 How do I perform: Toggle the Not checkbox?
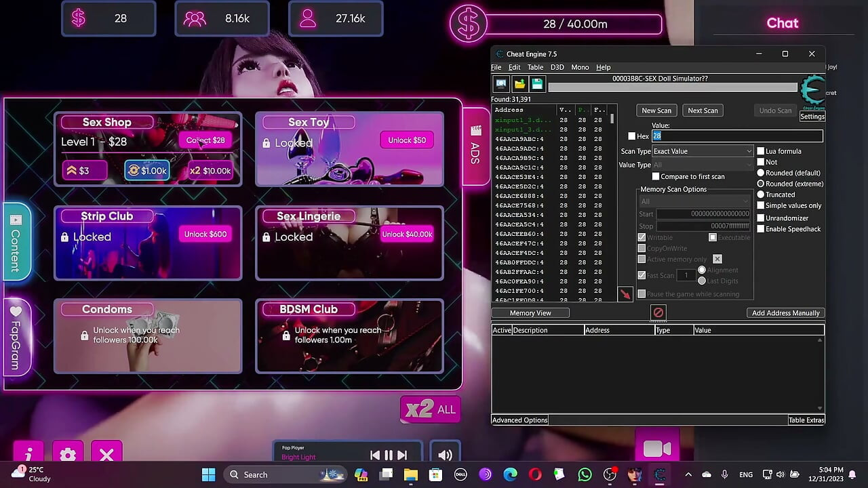coord(761,162)
